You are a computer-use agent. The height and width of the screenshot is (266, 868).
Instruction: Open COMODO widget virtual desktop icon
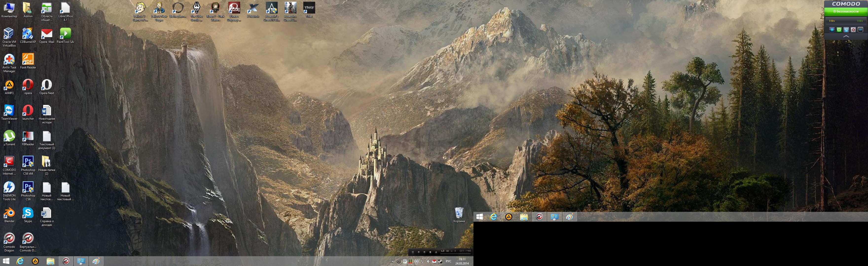846,30
